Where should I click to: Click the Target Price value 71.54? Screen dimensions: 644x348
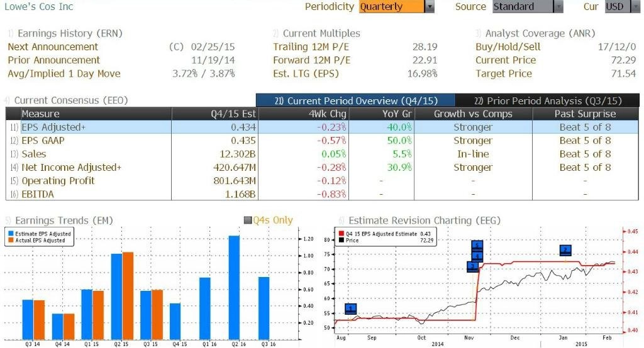point(623,73)
